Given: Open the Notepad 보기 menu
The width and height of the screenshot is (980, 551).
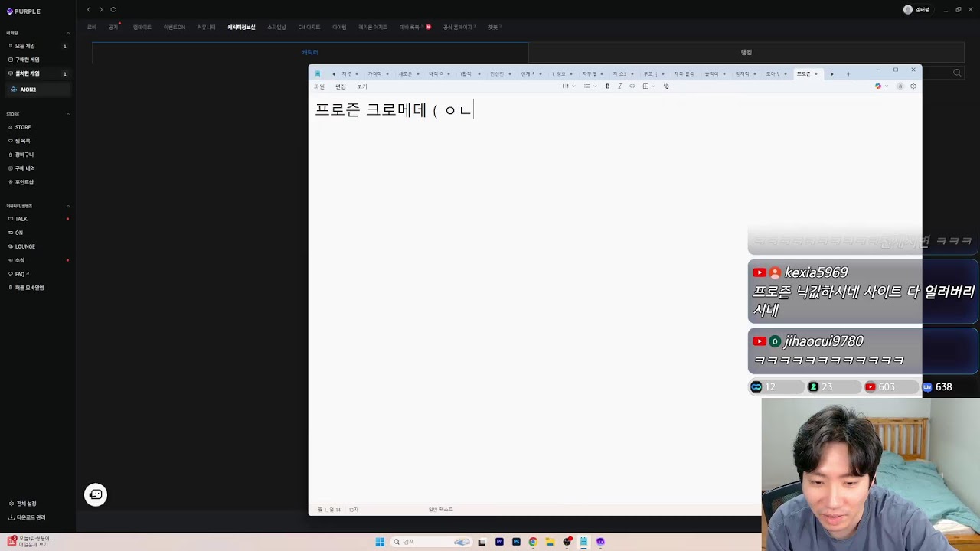Looking at the screenshot, I should [x=362, y=86].
